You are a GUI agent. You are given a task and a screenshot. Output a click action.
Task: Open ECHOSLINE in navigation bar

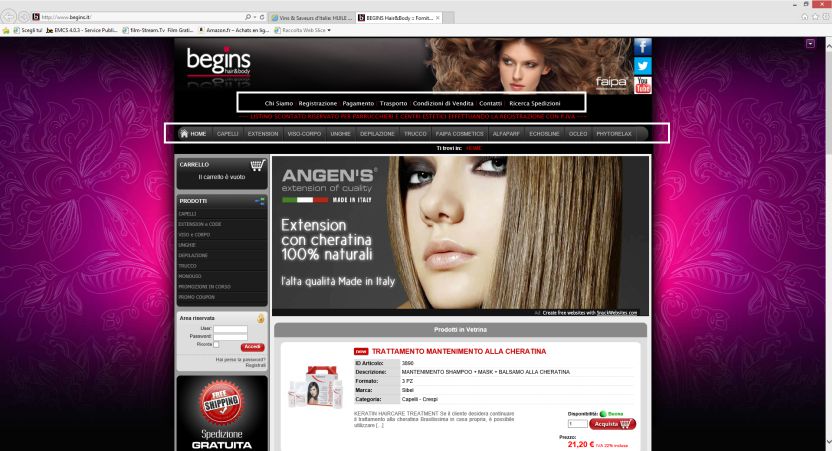(544, 134)
